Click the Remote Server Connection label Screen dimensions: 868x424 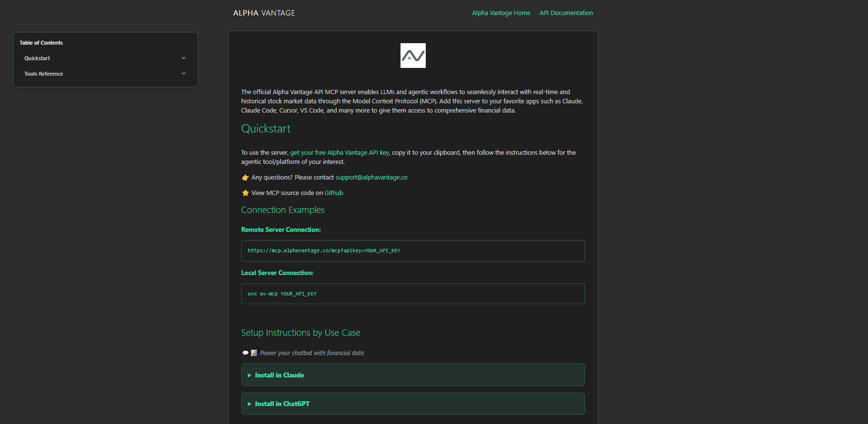pyautogui.click(x=281, y=230)
